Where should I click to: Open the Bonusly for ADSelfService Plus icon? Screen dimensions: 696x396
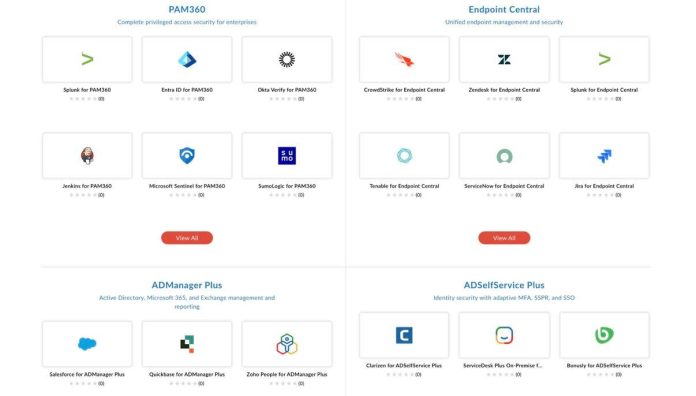tap(604, 335)
